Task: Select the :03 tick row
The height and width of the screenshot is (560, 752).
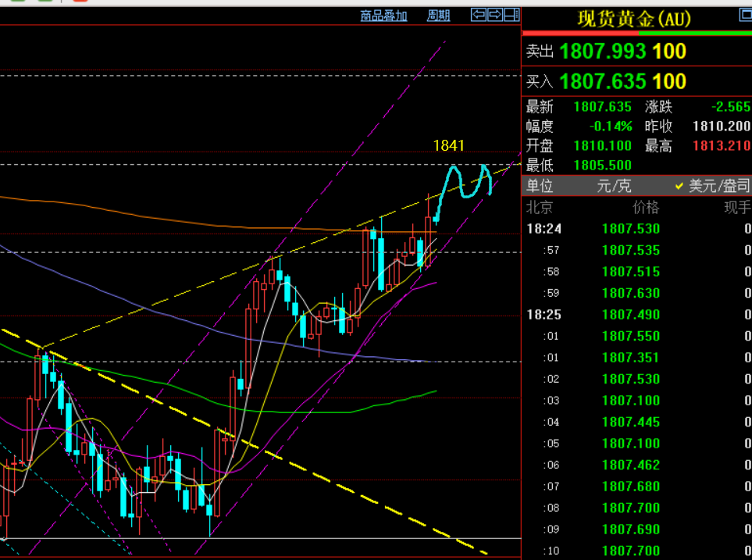Action: pyautogui.click(x=637, y=400)
